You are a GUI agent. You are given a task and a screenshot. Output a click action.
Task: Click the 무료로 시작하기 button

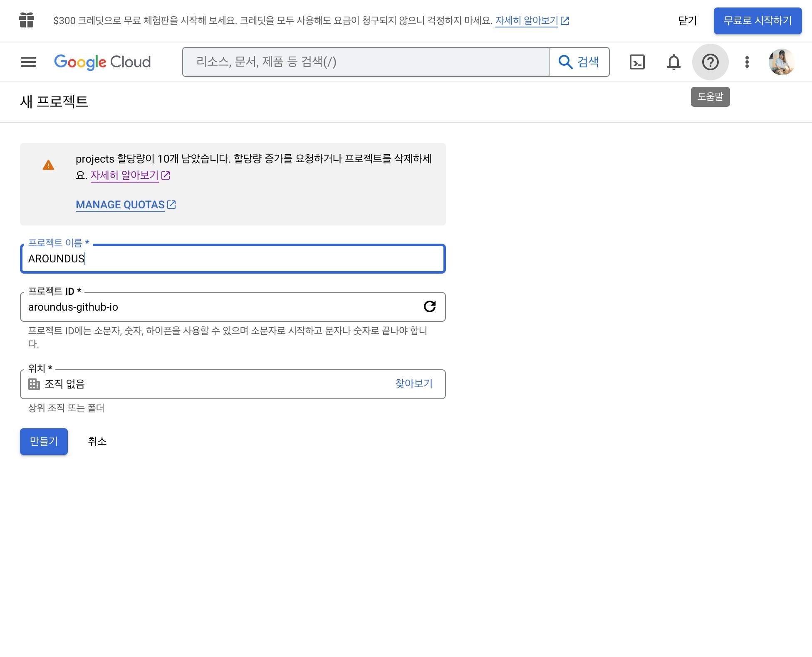tap(758, 20)
